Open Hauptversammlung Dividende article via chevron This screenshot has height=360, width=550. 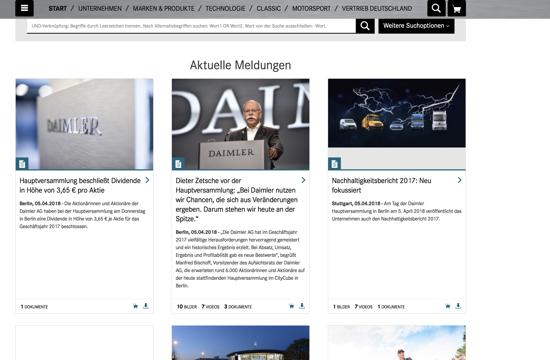(147, 180)
